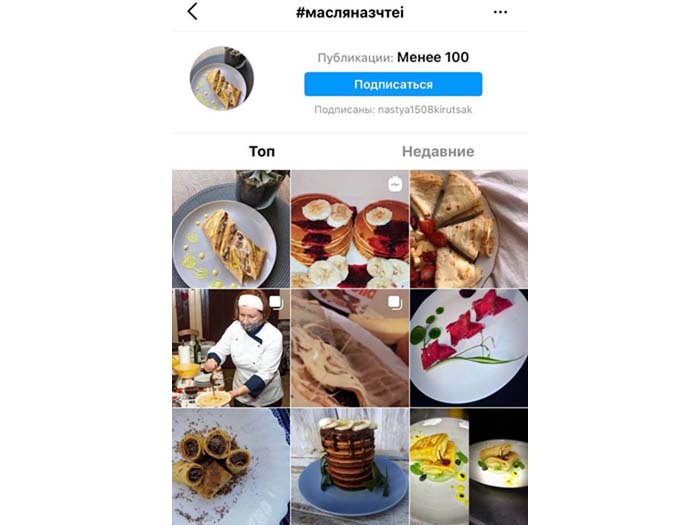Open the yellow sauce crepe collage post
Screen dimensions: 700x525
coord(469,467)
